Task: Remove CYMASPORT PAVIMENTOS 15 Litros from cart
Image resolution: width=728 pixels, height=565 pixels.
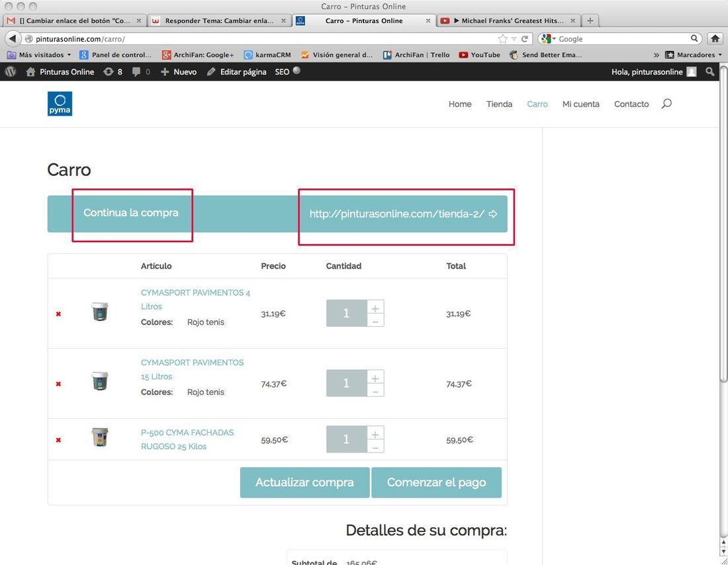Action: tap(58, 384)
